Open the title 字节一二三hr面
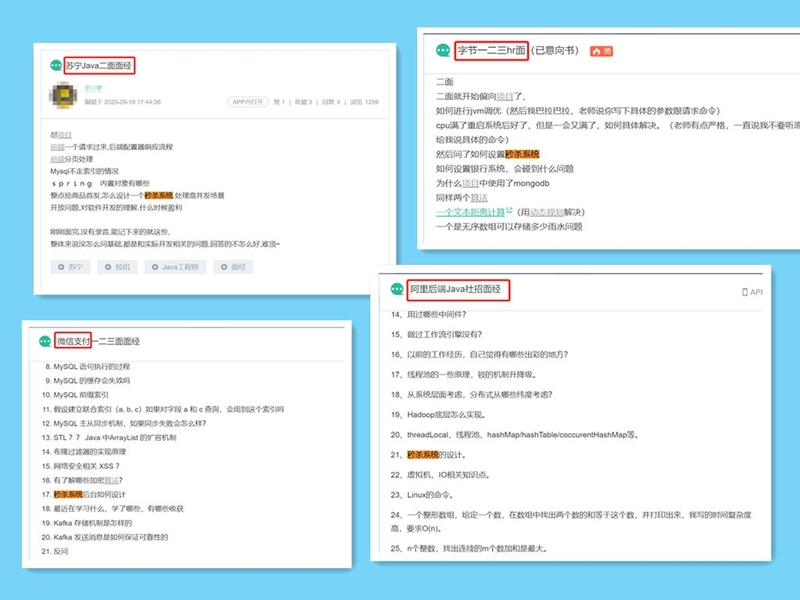Screen dimensions: 800x600 tap(491, 50)
